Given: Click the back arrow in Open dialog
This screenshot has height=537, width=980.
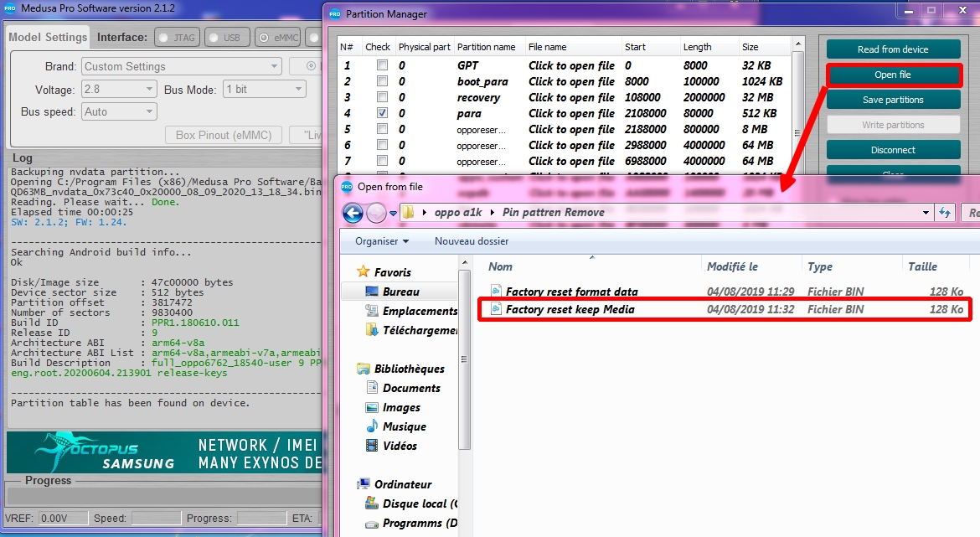Looking at the screenshot, I should coord(353,213).
